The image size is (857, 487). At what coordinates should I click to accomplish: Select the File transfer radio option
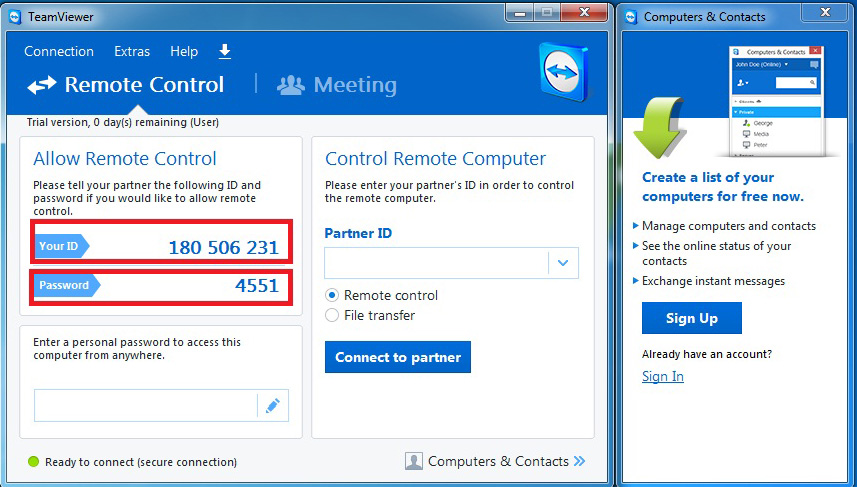click(333, 315)
